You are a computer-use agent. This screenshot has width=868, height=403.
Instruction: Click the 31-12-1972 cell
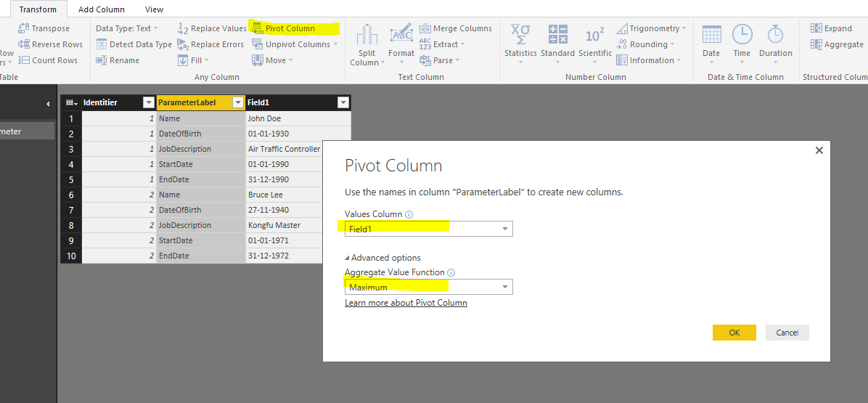pyautogui.click(x=284, y=256)
